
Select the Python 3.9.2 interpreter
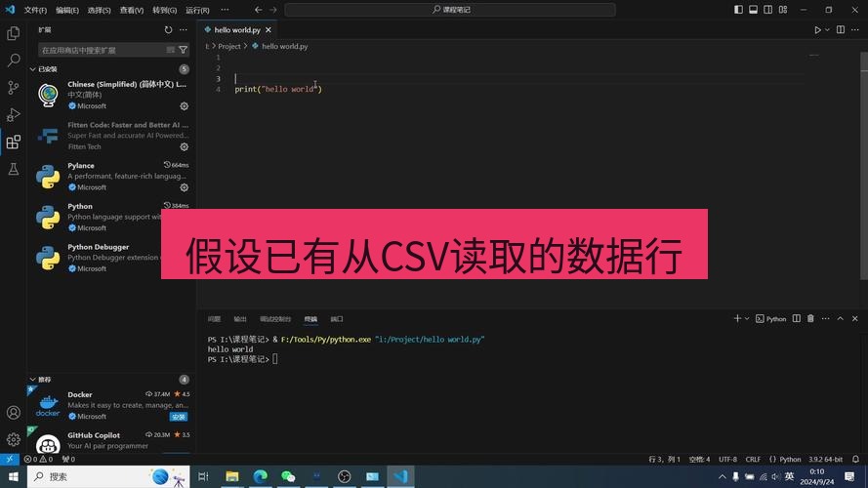coord(825,460)
